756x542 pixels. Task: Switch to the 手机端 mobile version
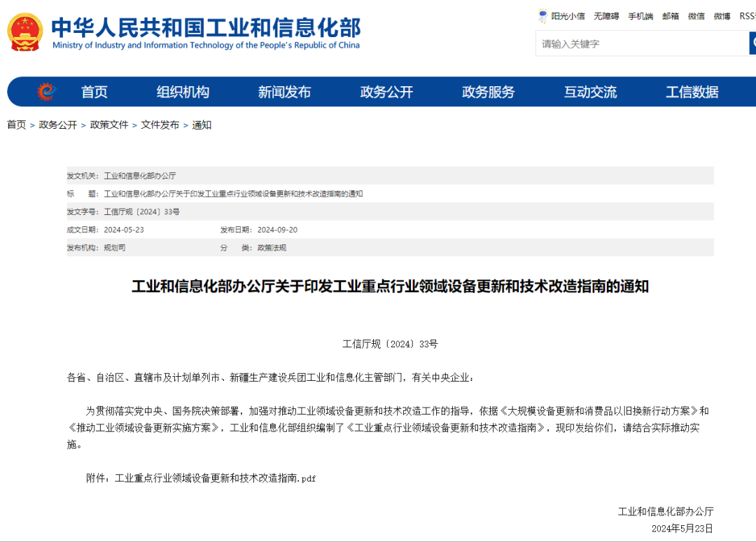pos(640,16)
